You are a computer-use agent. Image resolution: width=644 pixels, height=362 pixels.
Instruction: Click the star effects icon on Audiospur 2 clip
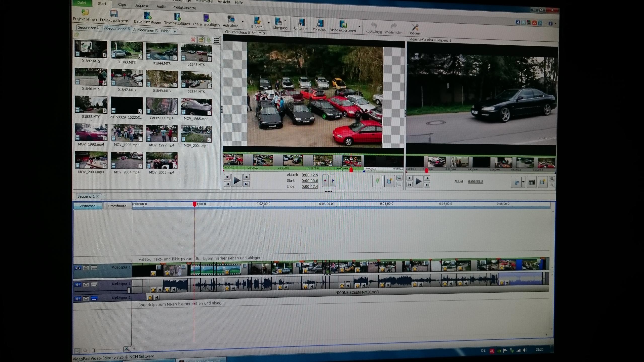click(150, 298)
